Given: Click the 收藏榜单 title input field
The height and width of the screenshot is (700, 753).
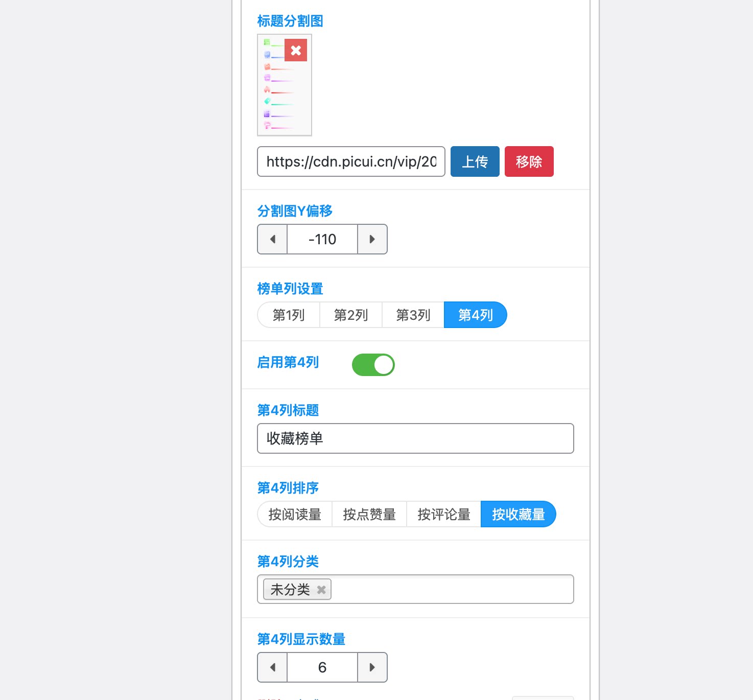Looking at the screenshot, I should pyautogui.click(x=415, y=438).
